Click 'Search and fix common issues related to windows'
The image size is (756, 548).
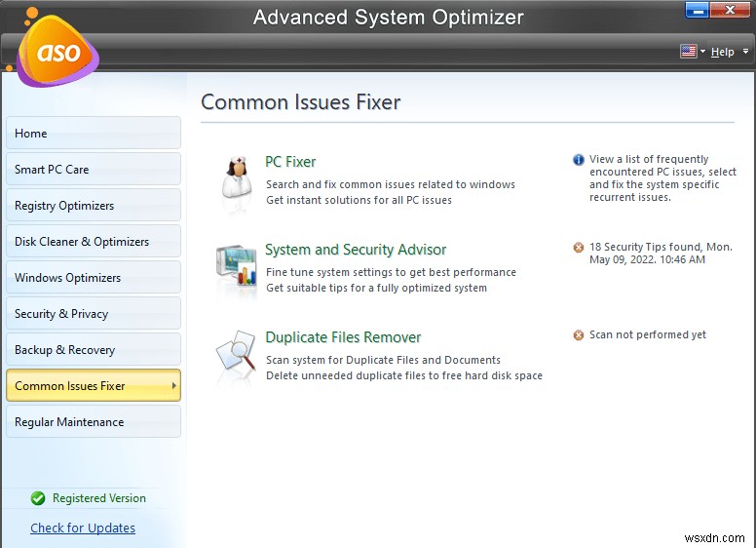pos(391,184)
